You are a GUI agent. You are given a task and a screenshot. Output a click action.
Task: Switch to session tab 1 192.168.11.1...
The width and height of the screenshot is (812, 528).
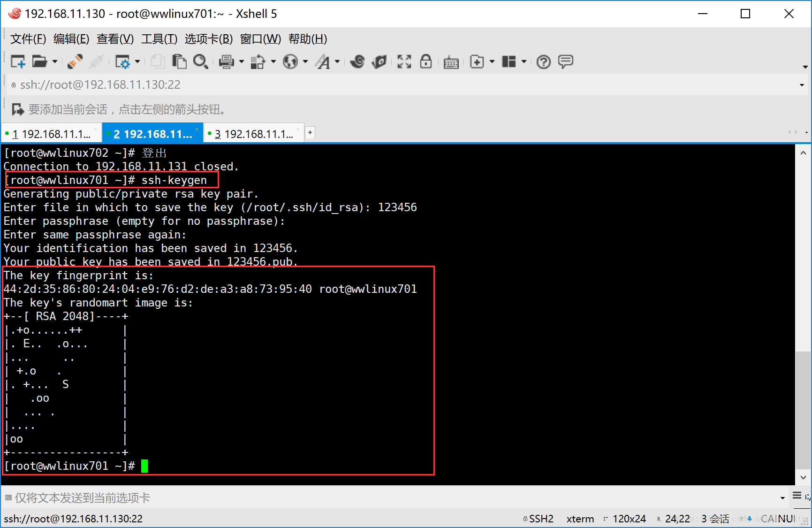pyautogui.click(x=52, y=134)
